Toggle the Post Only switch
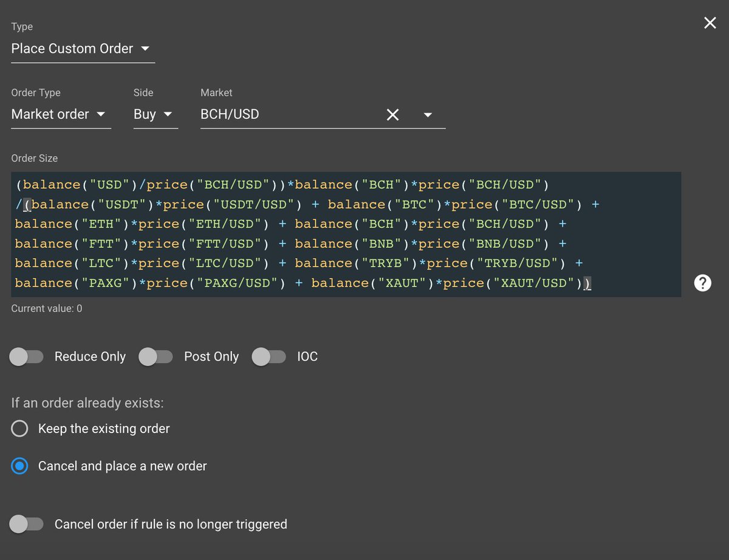This screenshot has height=560, width=729. [156, 357]
